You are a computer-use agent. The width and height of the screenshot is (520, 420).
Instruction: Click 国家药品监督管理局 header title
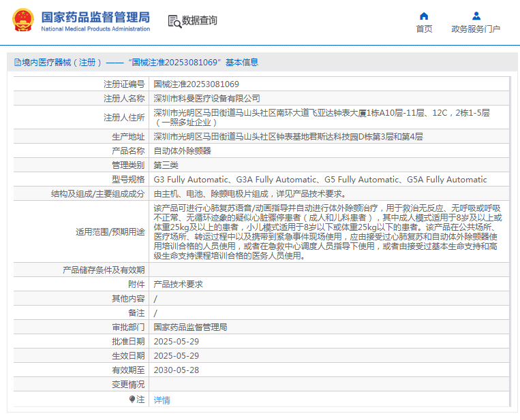[95, 17]
